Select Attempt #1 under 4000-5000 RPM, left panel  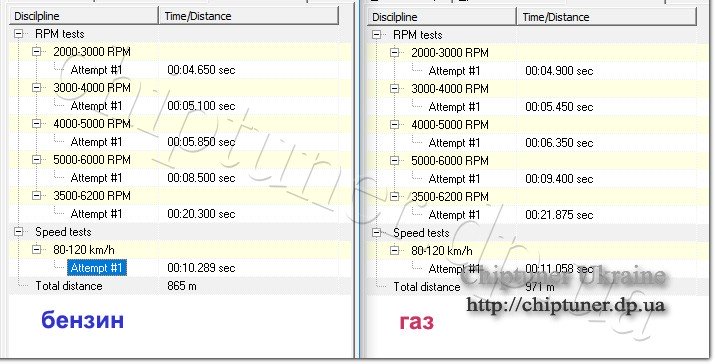point(97,142)
